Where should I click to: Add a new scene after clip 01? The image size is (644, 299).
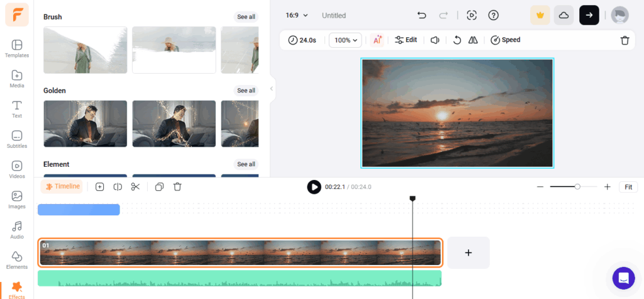pos(468,252)
